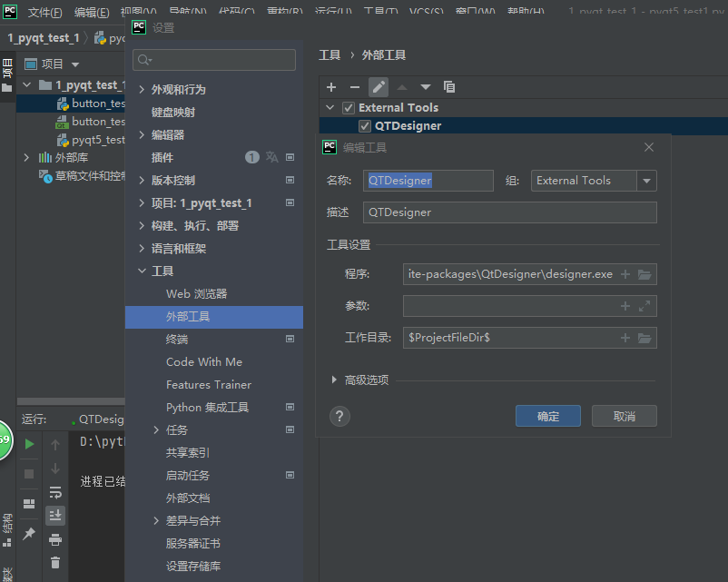Click the translate icon beside 插件
Image resolution: width=728 pixels, height=582 pixels.
coord(272,157)
